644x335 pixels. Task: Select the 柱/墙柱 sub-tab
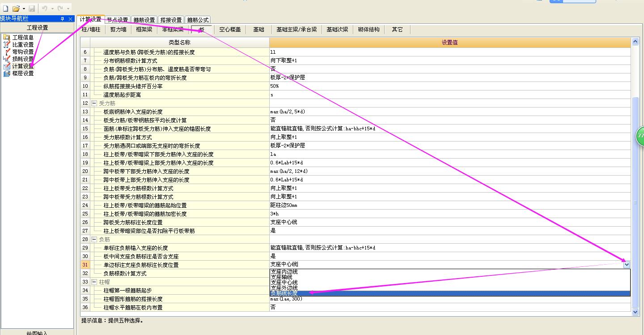(x=91, y=30)
